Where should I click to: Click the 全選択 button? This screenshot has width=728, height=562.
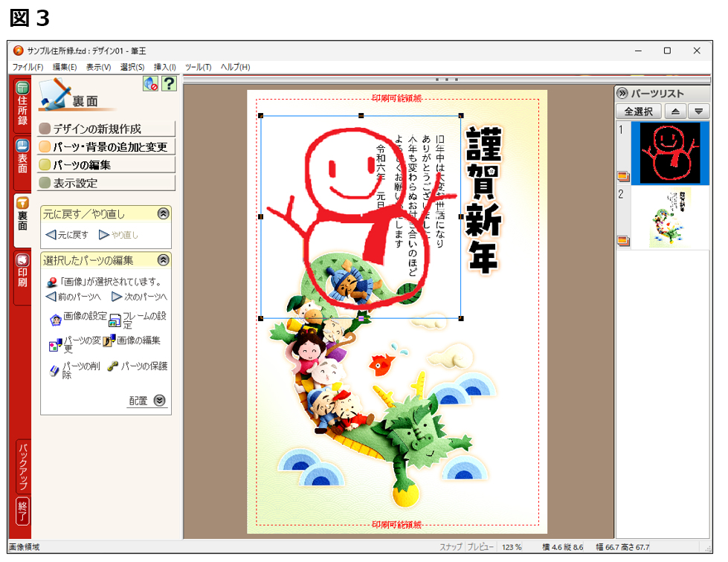pyautogui.click(x=638, y=112)
